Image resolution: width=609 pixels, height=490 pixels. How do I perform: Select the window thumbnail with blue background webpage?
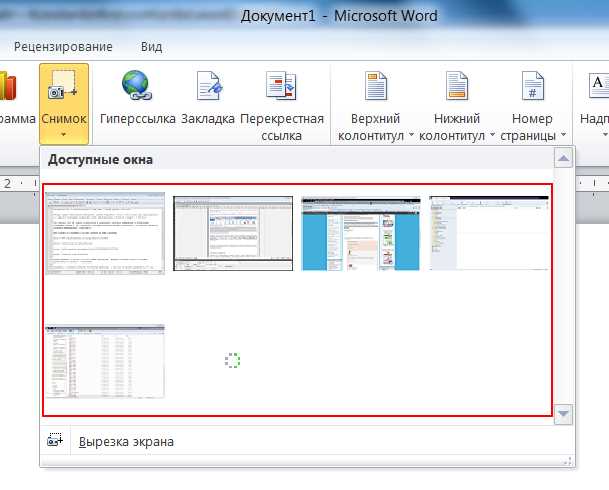click(361, 234)
